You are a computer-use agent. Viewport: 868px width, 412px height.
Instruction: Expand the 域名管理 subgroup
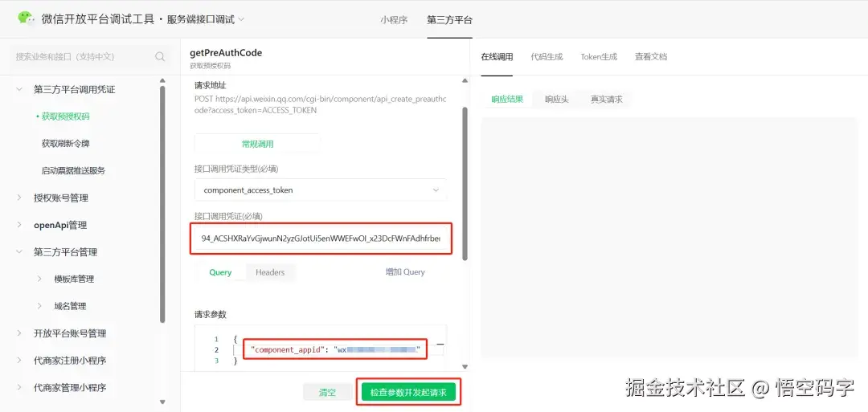[x=39, y=306]
